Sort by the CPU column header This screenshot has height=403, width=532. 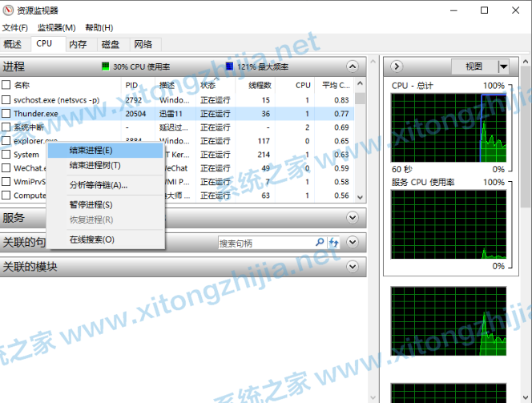[295, 85]
